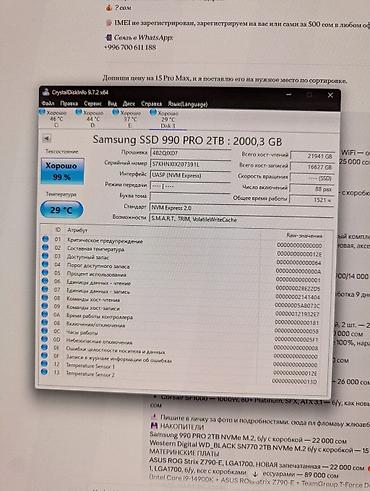Click the blue status icon for attribute 01
The image size is (370, 491).
tap(45, 239)
